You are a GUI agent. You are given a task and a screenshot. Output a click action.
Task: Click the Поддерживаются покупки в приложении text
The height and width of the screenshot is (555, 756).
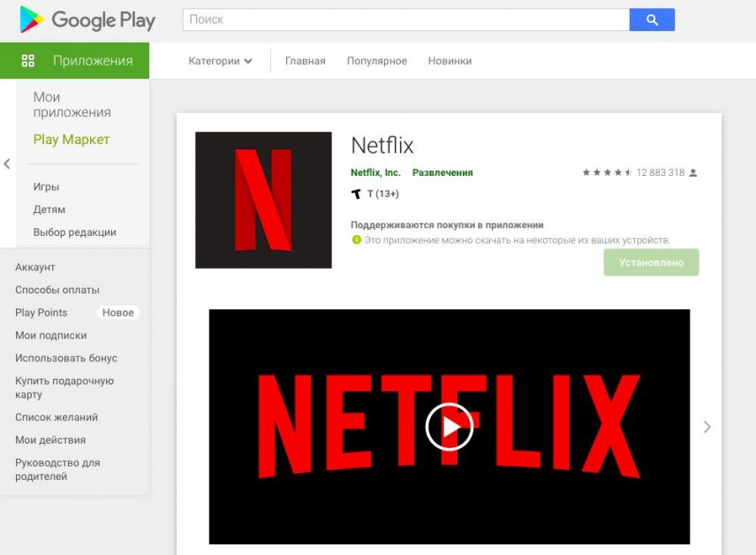click(447, 224)
